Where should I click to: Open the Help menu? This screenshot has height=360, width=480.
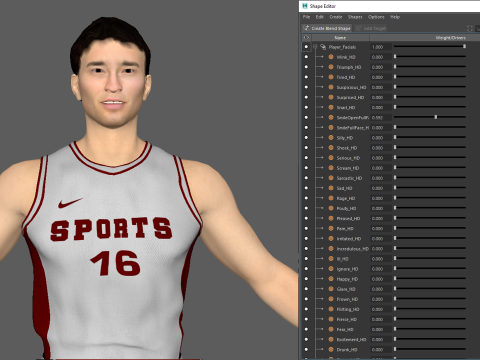[x=395, y=17]
